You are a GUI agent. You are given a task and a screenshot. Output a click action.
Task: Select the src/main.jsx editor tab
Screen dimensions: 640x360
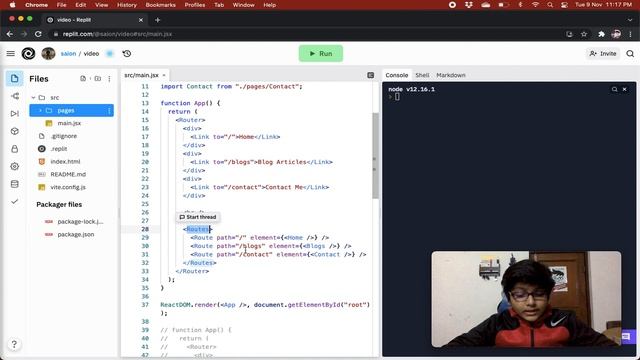pyautogui.click(x=141, y=75)
